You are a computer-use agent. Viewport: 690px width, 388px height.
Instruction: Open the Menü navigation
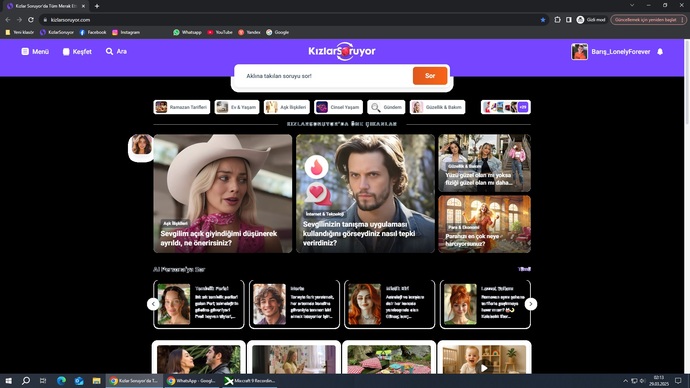tap(35, 51)
